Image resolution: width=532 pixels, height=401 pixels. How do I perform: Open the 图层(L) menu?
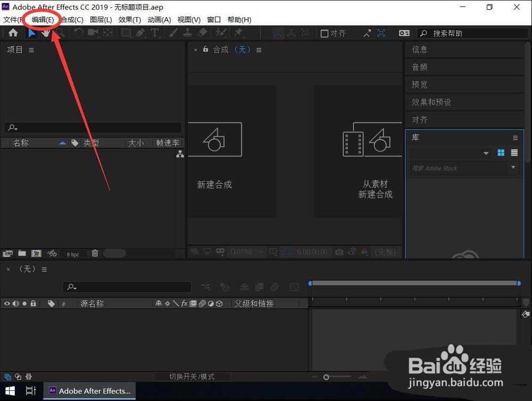click(x=101, y=20)
